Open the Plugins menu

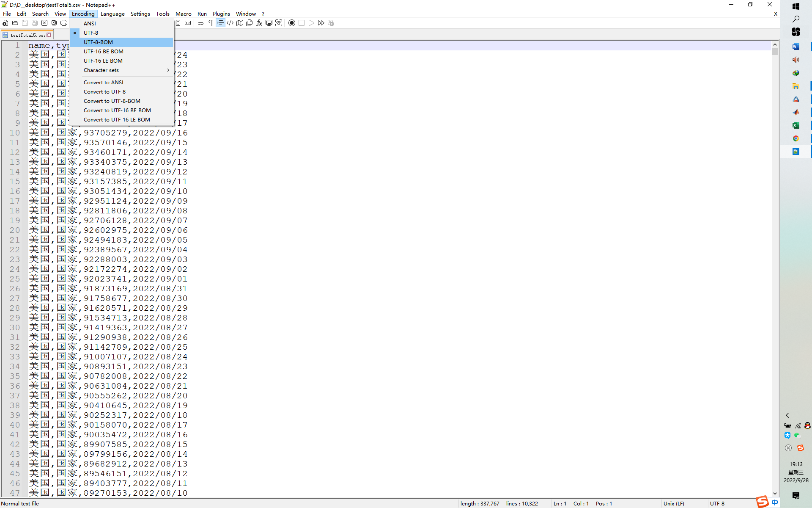click(x=221, y=14)
